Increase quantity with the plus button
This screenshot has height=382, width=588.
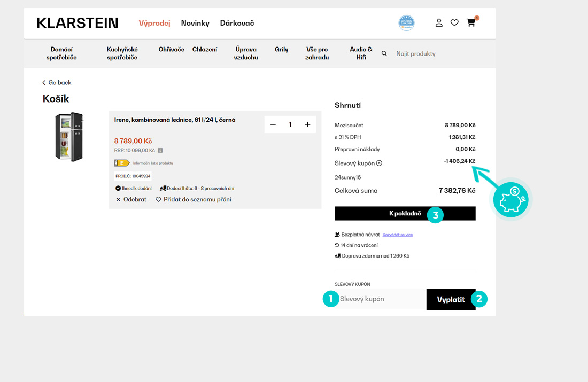click(x=307, y=124)
